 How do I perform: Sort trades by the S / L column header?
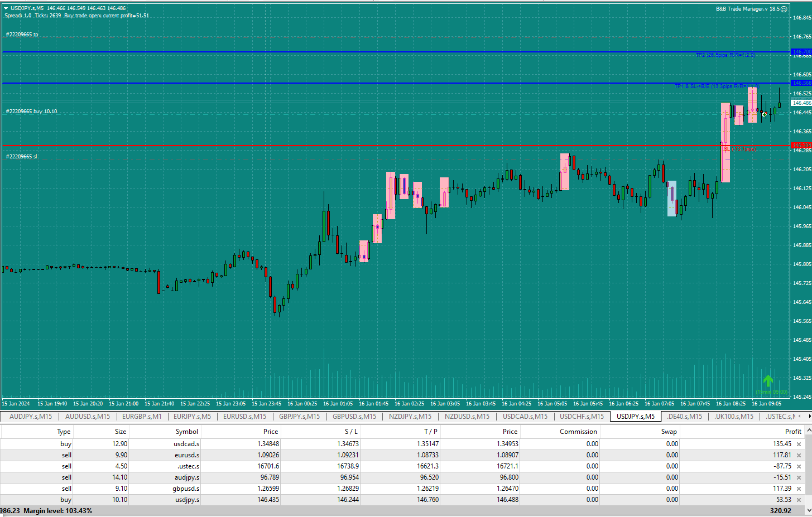[x=351, y=432]
